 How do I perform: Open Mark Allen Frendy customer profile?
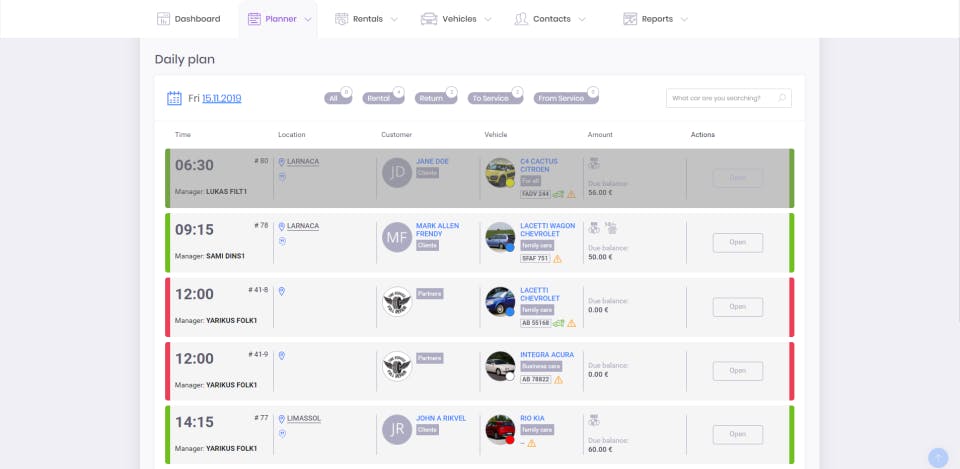point(438,230)
